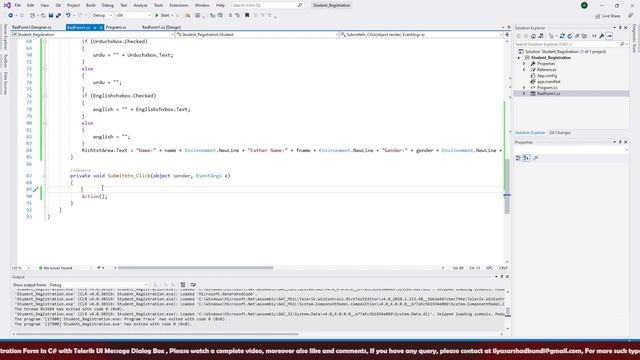Click the Alphabetical icon in Properties panel
Viewport: 640px width, 360px height.
click(x=527, y=158)
